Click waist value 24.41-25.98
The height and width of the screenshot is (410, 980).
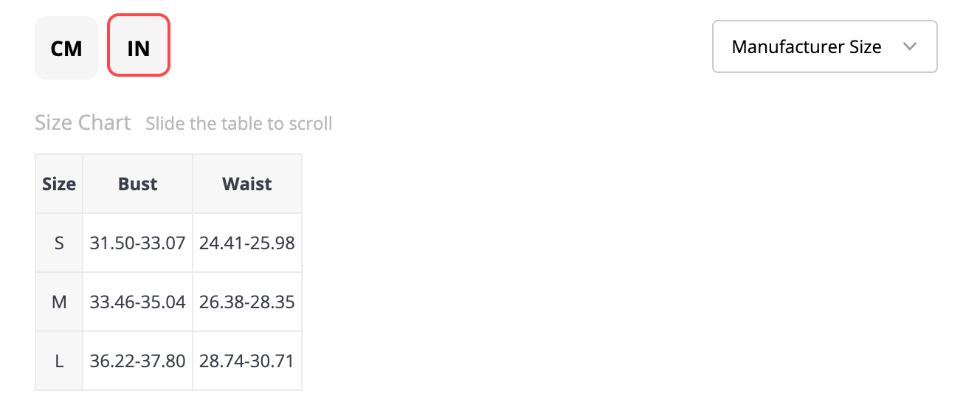[x=247, y=243]
